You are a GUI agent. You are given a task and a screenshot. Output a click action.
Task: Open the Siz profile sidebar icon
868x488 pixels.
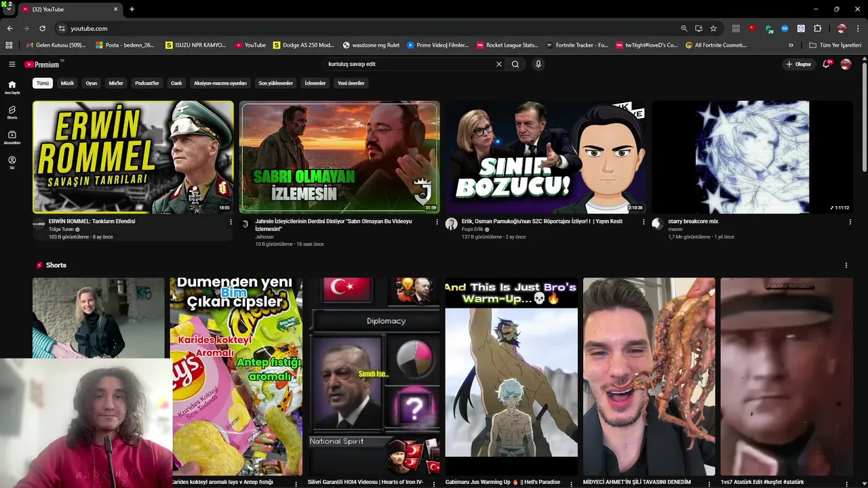[12, 163]
